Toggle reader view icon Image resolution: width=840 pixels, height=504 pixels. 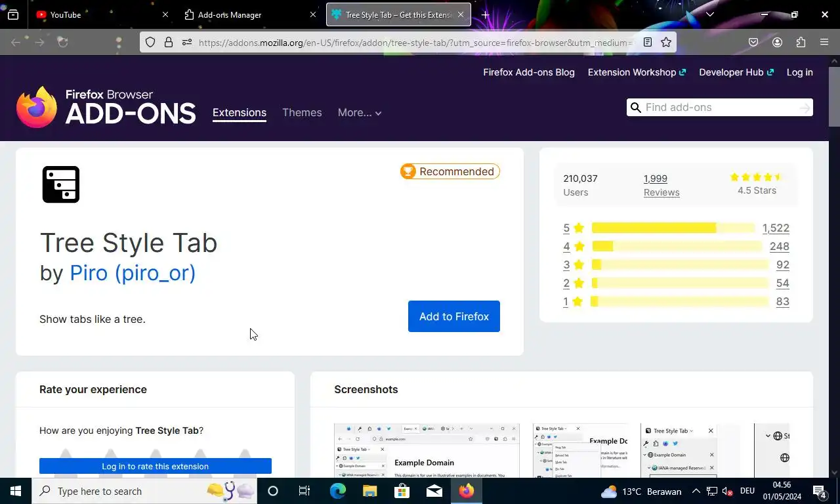tap(648, 42)
